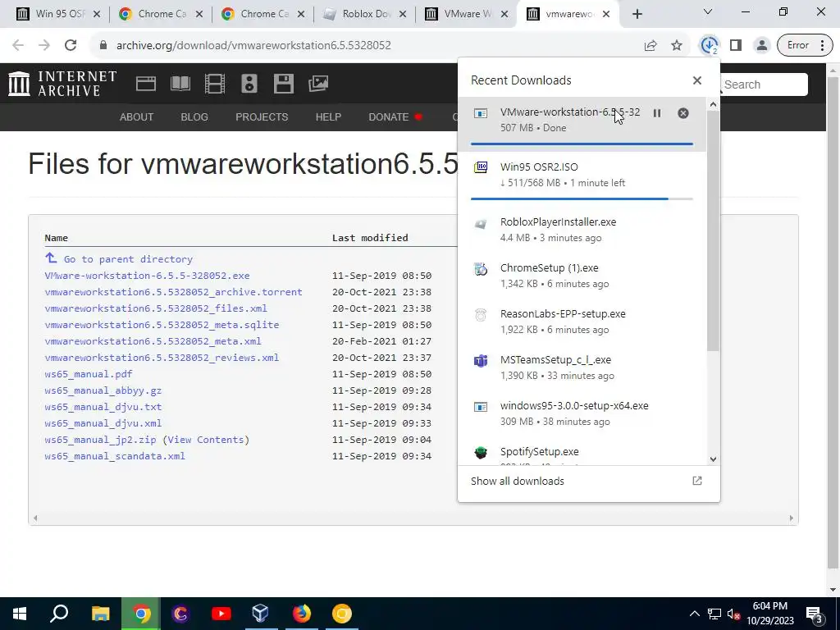840x630 pixels.
Task: Open ws65_manual_djvu.txt link
Action: click(x=103, y=407)
